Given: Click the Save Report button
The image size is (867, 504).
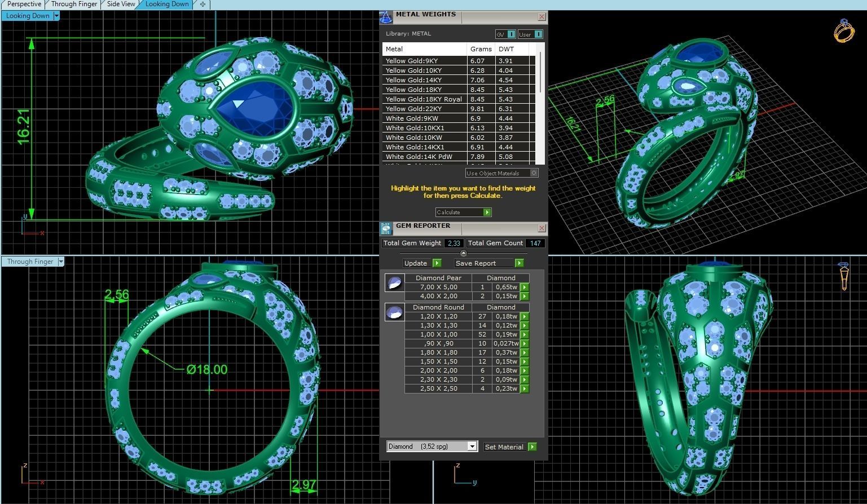Looking at the screenshot, I should pos(489,263).
